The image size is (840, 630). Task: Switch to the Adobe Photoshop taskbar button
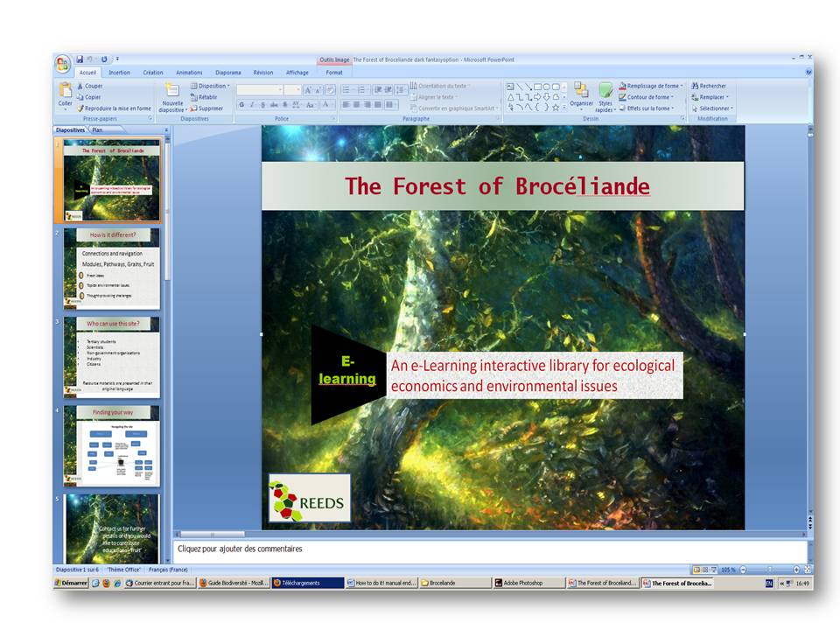(528, 584)
